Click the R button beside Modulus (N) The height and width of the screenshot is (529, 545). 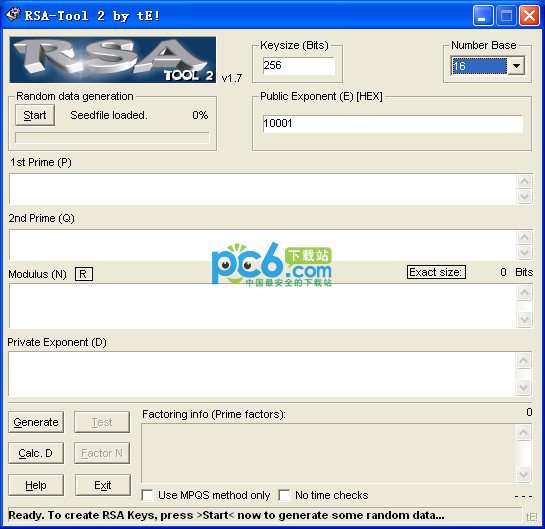pyautogui.click(x=83, y=274)
